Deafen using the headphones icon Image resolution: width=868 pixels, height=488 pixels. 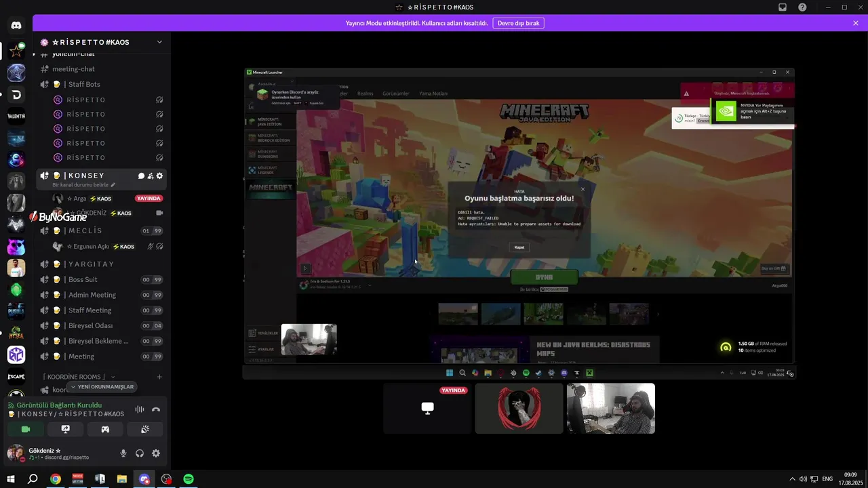pos(140,453)
